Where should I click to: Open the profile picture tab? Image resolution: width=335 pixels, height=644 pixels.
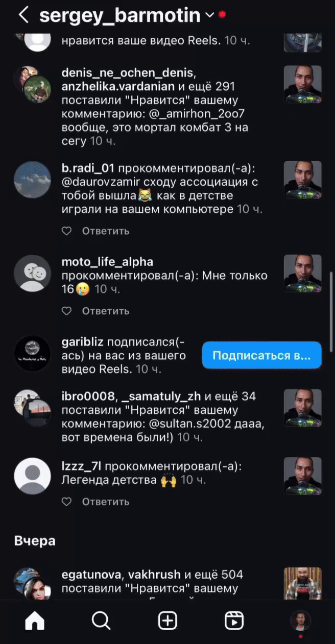click(300, 621)
